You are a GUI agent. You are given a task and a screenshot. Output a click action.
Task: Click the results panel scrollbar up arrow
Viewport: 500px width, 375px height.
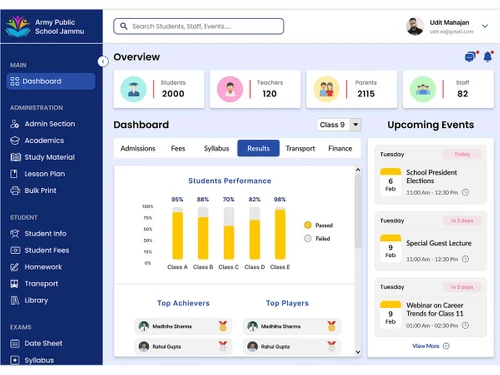coord(358,170)
